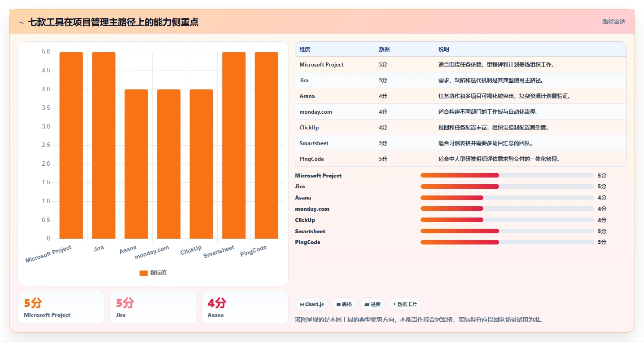Click the Asana cell in the table
Viewport: 644px width, 342px height.
click(x=307, y=96)
